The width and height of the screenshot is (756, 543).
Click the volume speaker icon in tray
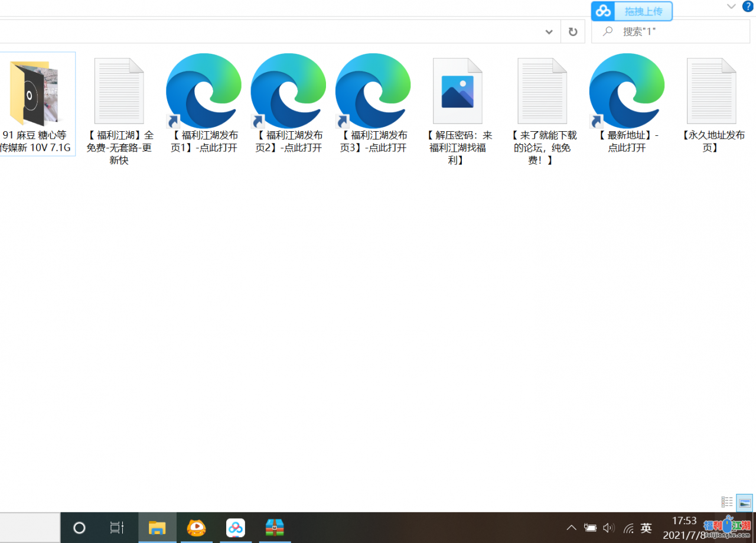pos(608,528)
